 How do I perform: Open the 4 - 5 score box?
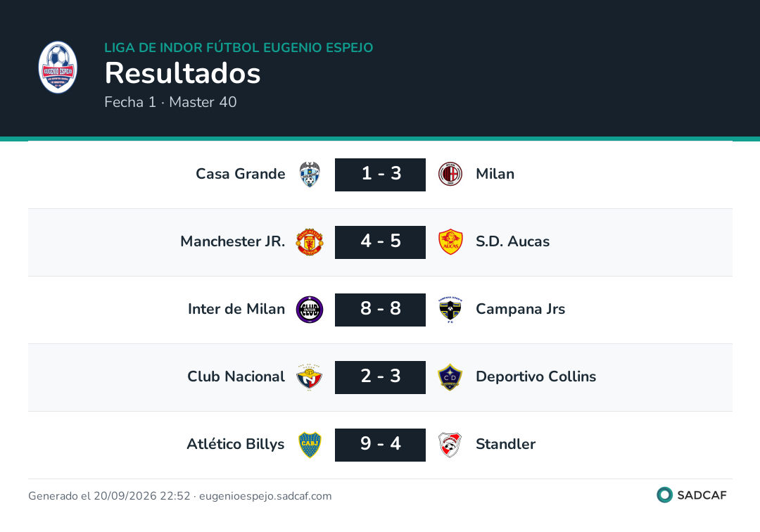[x=380, y=242]
